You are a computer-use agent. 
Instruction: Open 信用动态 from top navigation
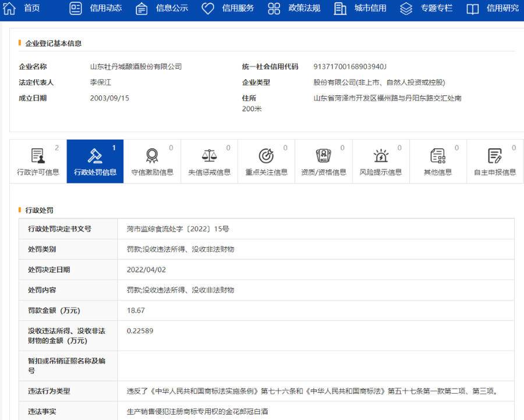click(x=105, y=8)
